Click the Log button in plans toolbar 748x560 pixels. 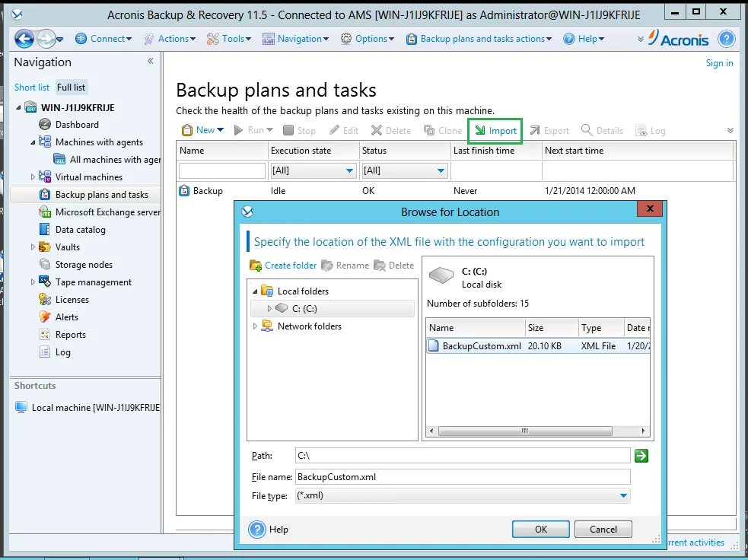pyautogui.click(x=651, y=130)
